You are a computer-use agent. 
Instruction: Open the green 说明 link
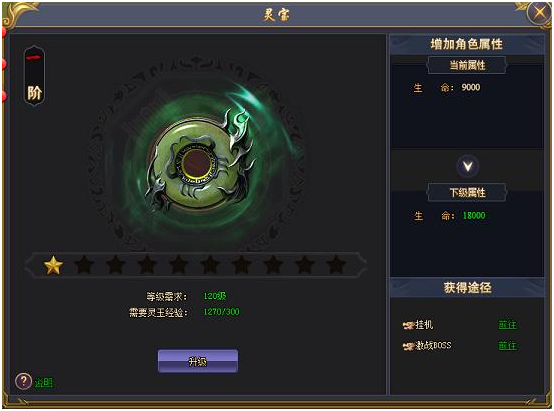pos(44,382)
